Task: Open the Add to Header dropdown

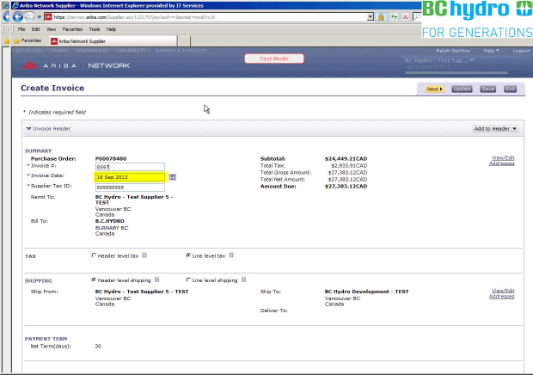Action: 495,129
